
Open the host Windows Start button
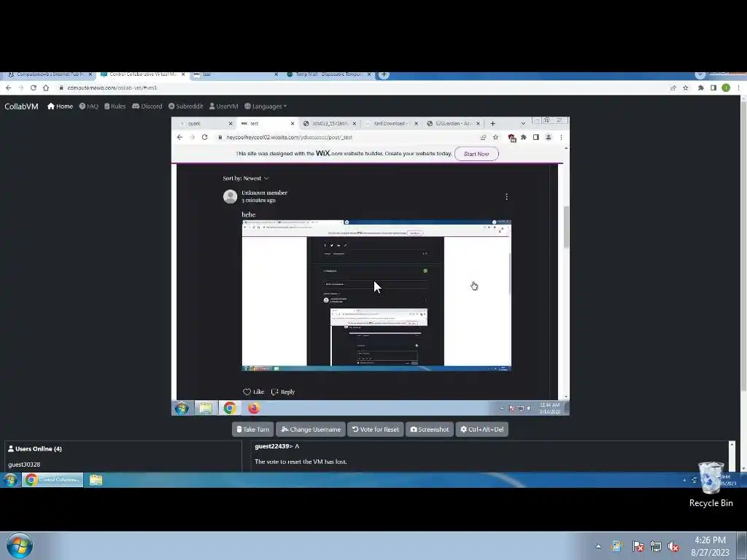click(x=19, y=545)
